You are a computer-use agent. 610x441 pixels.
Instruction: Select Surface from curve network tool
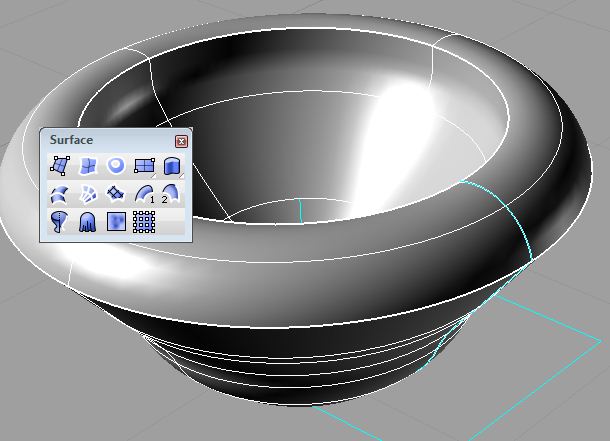[x=88, y=194]
